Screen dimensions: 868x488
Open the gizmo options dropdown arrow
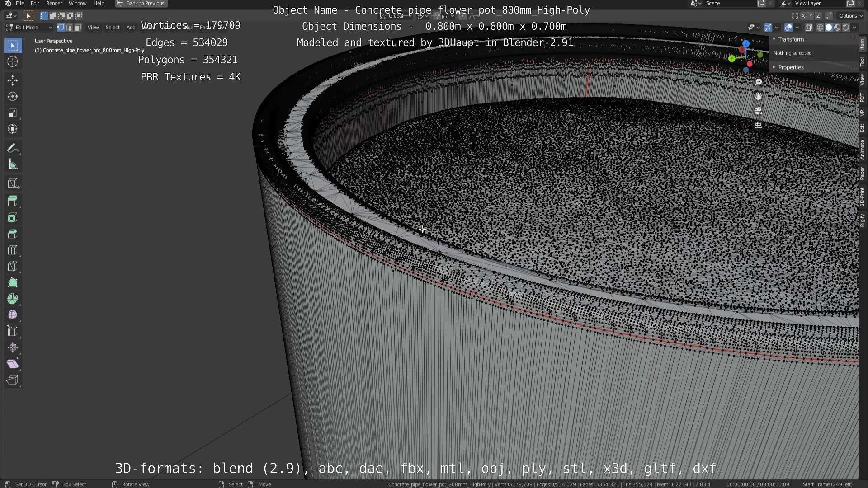pos(777,28)
